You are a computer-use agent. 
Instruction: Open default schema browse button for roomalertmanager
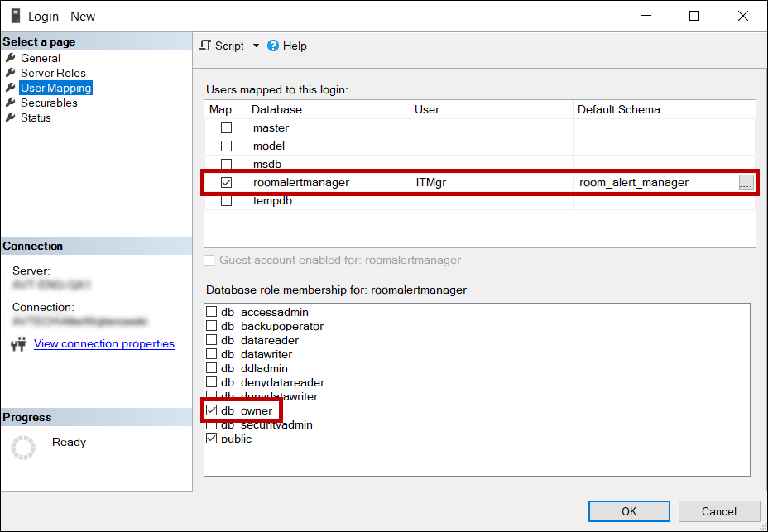pyautogui.click(x=746, y=182)
